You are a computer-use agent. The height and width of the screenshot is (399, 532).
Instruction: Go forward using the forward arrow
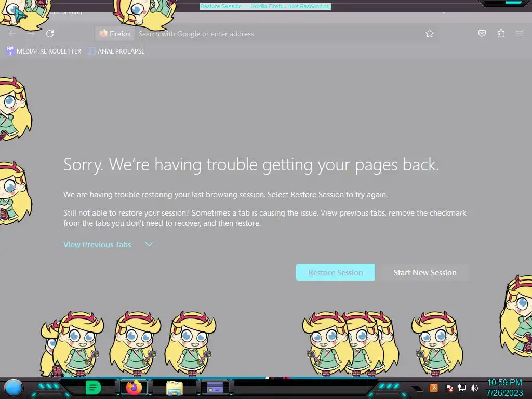pos(31,34)
